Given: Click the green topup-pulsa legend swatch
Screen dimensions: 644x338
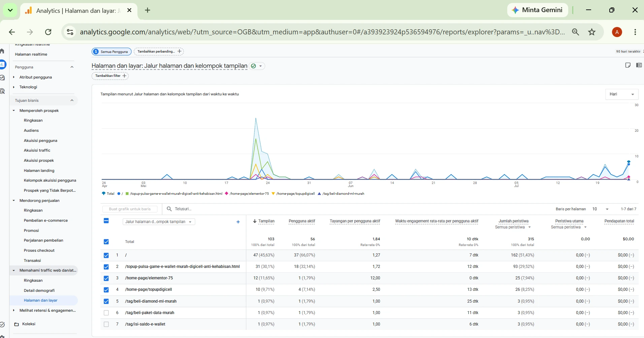Looking at the screenshot, I should pos(127,194).
